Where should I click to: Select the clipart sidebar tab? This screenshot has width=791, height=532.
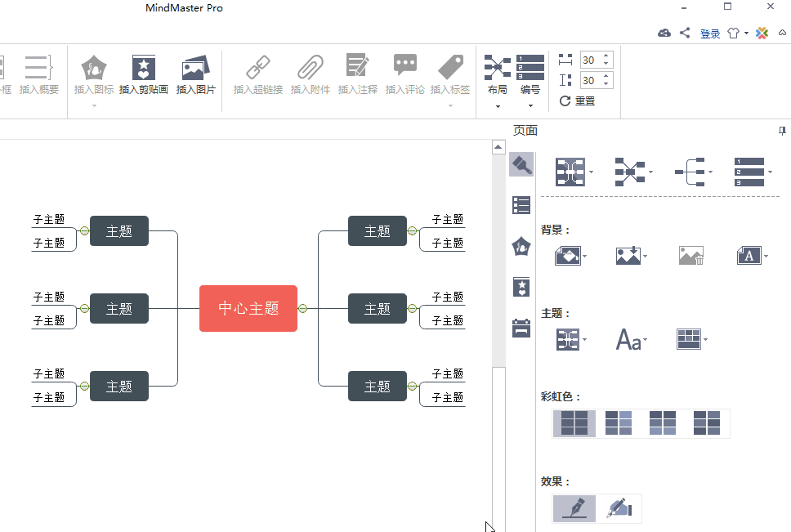point(521,287)
